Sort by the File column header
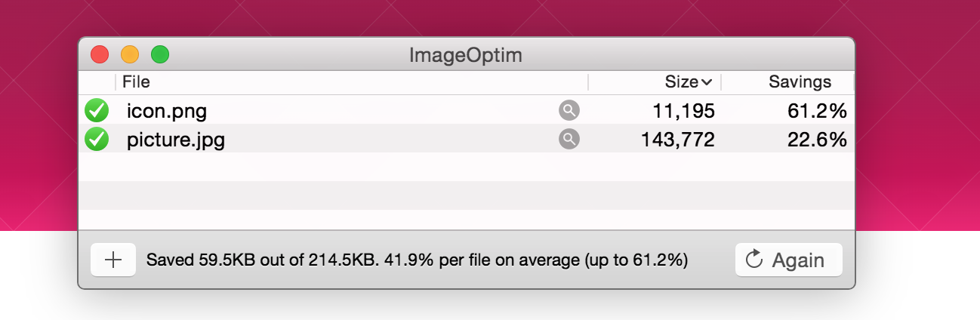 click(x=137, y=82)
